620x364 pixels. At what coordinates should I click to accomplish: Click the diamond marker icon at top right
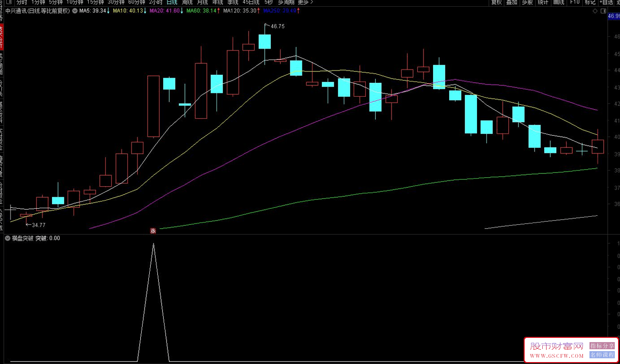click(x=595, y=10)
